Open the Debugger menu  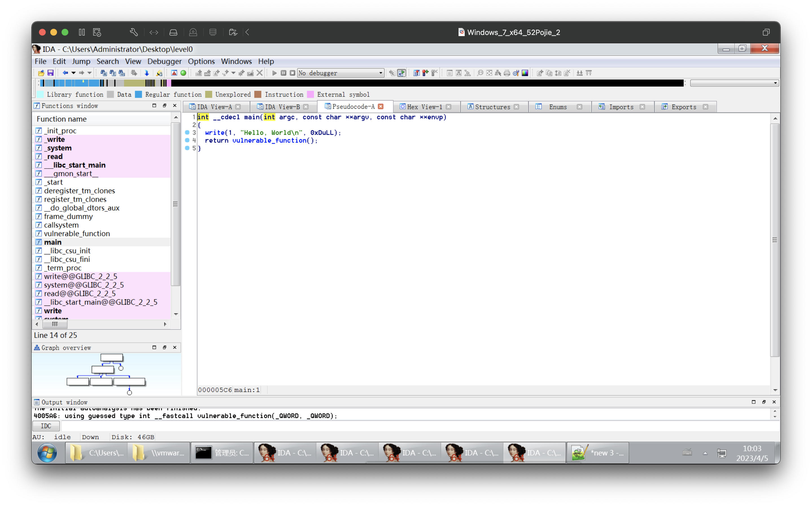tap(164, 61)
